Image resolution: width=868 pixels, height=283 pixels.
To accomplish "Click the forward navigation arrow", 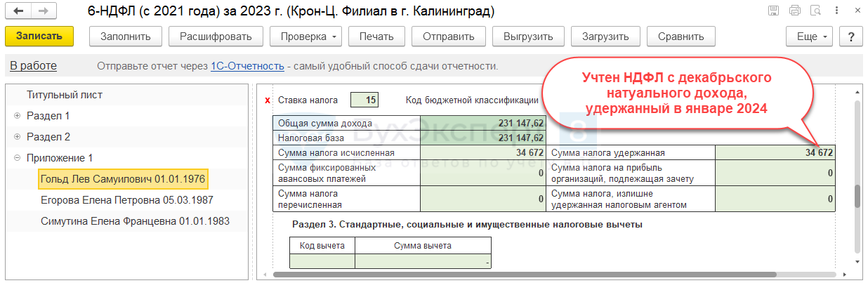I will (43, 12).
